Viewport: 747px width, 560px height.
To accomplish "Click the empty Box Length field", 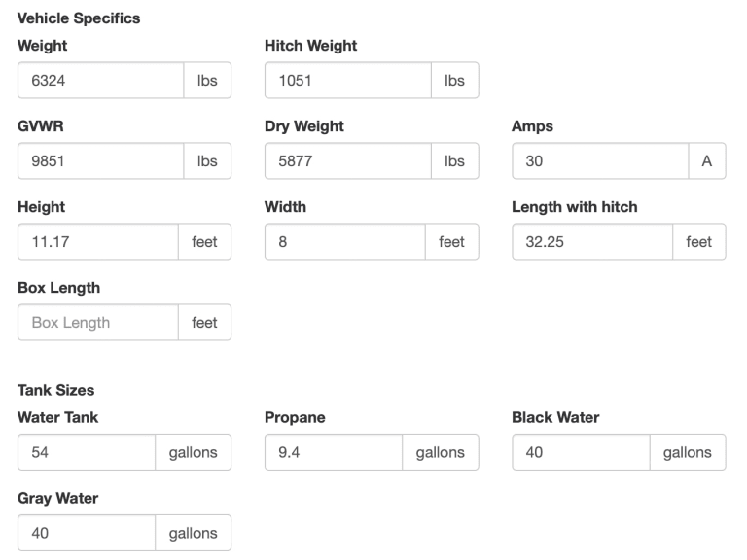I will click(x=98, y=323).
